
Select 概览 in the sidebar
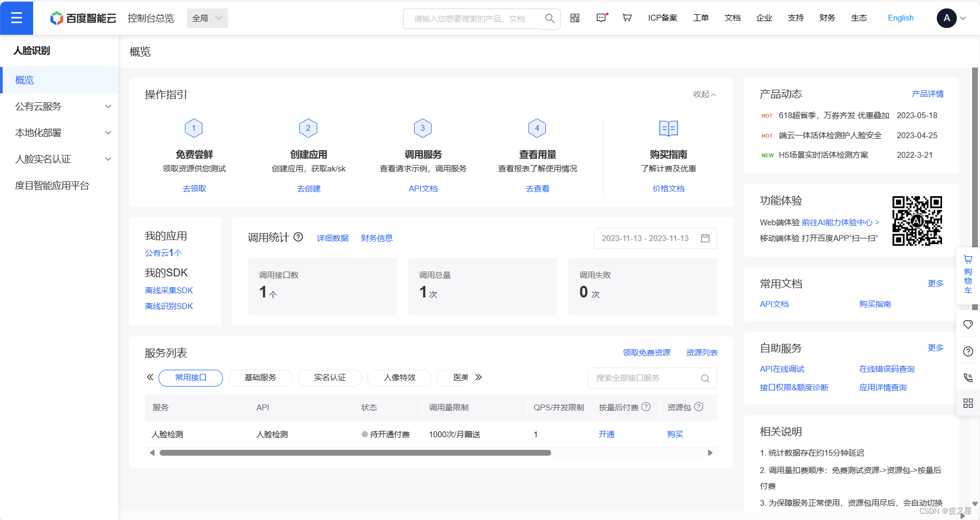click(x=60, y=80)
